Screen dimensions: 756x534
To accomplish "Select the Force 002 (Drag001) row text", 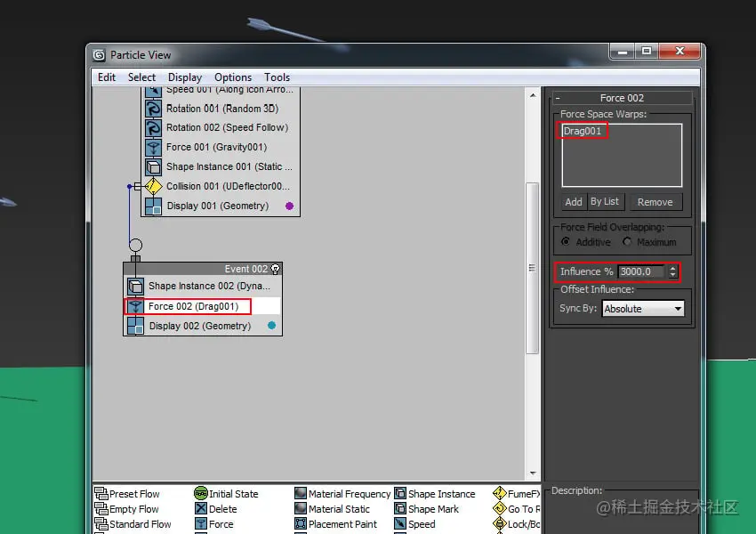I will [193, 306].
